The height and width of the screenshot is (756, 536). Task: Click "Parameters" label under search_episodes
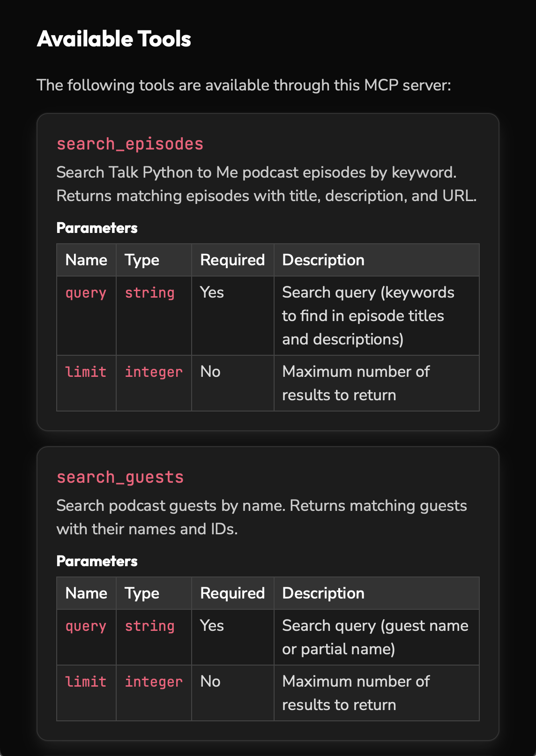point(97,228)
